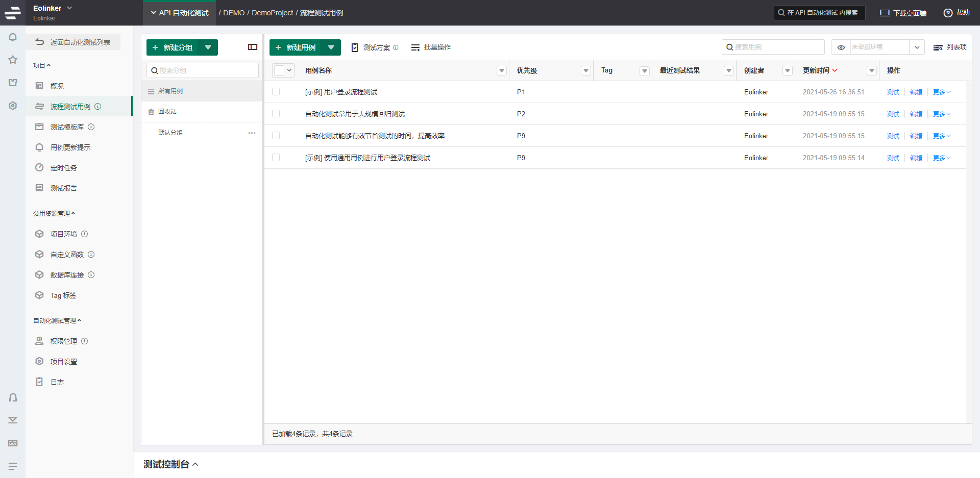Select the header select-all checkbox
The image size is (980, 478).
pyautogui.click(x=279, y=70)
